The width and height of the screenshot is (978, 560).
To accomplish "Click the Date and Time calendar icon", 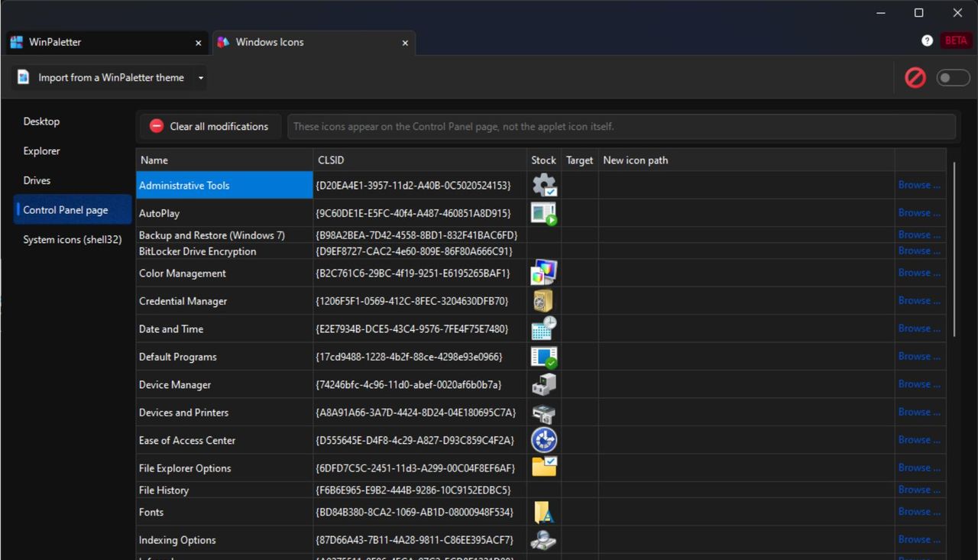I will (x=543, y=329).
